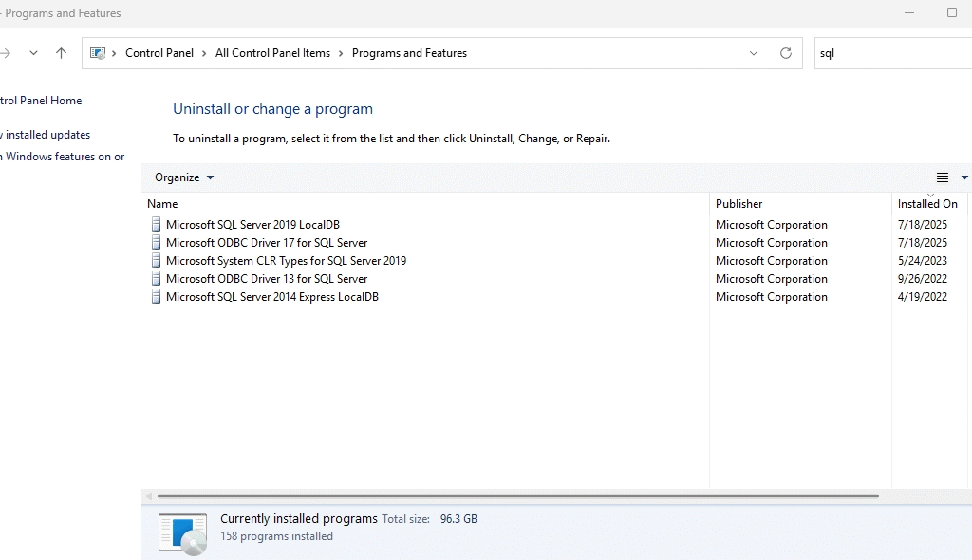Screen dimensions: 972x560
Task: Click the icon for System CLR Types
Action: (x=157, y=260)
